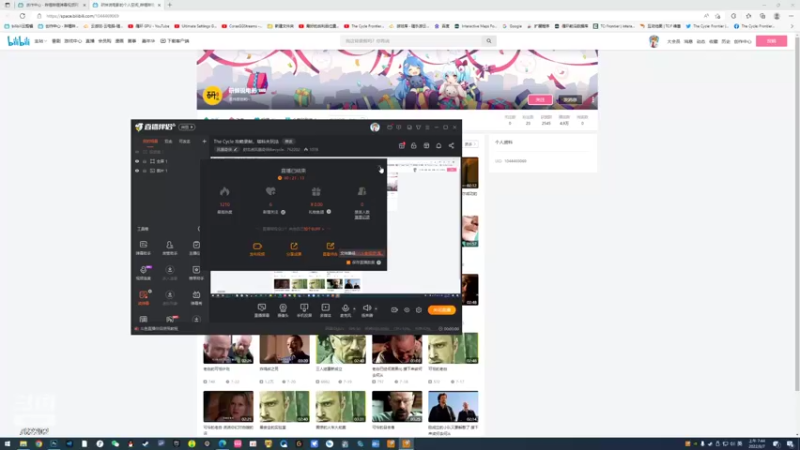Open WeChat from the Windows taskbar

(115, 444)
